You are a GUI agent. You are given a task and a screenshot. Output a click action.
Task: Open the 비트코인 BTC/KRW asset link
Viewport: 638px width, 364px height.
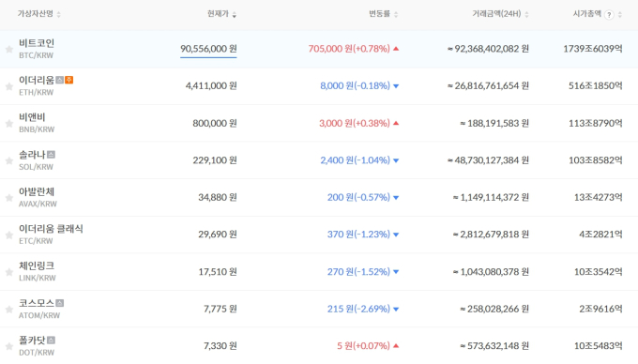[x=37, y=49]
